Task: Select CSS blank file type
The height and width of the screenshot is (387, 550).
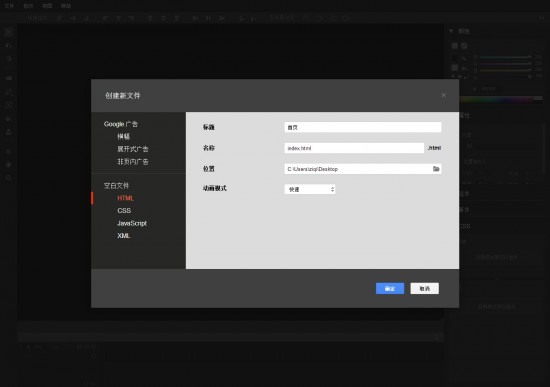Action: 124,211
